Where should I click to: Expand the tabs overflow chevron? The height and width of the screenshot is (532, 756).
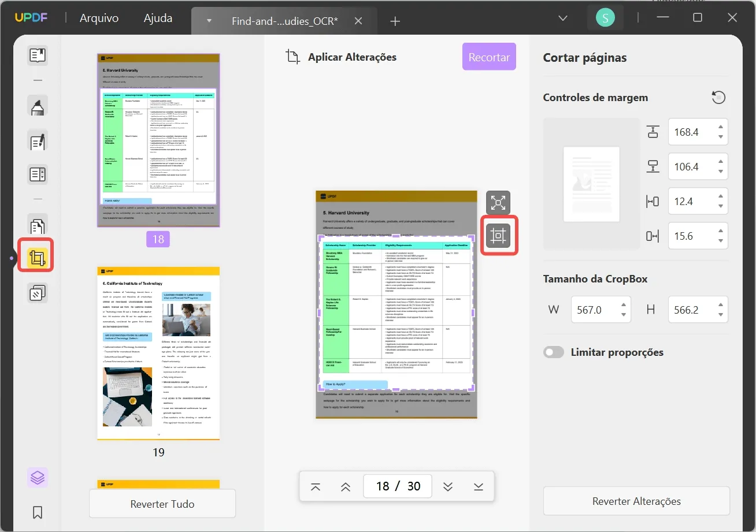(x=562, y=18)
